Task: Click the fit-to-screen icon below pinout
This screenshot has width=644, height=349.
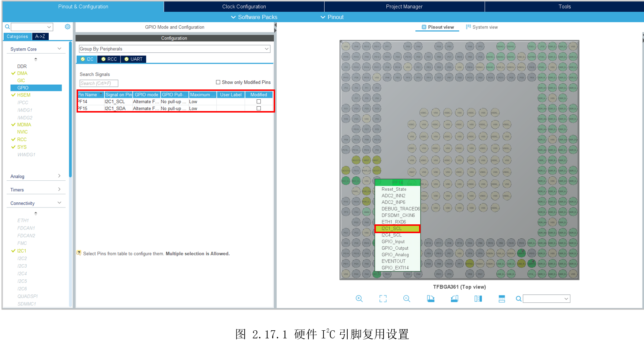Action: [x=383, y=299]
